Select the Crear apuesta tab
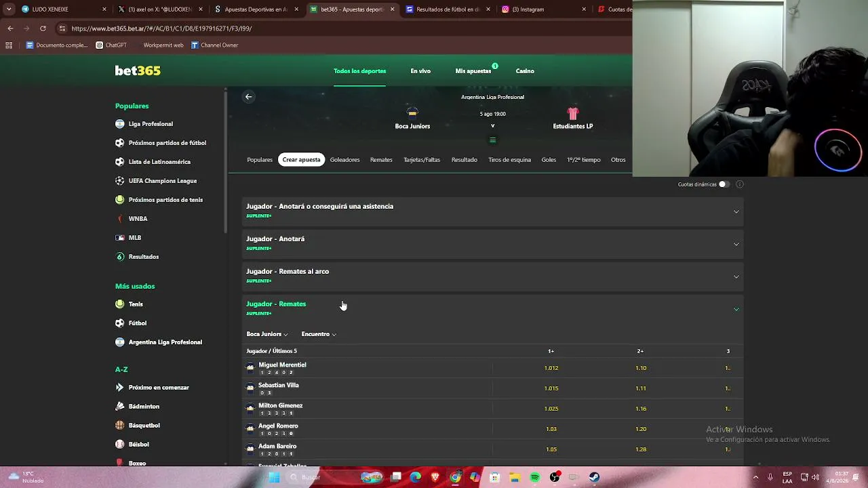This screenshot has height=488, width=868. tap(301, 160)
